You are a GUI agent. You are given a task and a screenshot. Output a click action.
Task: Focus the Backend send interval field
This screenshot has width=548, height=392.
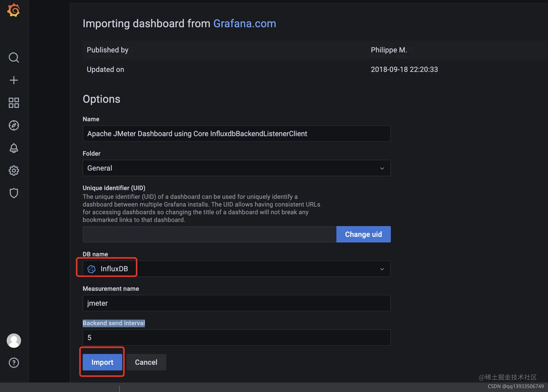(236, 338)
